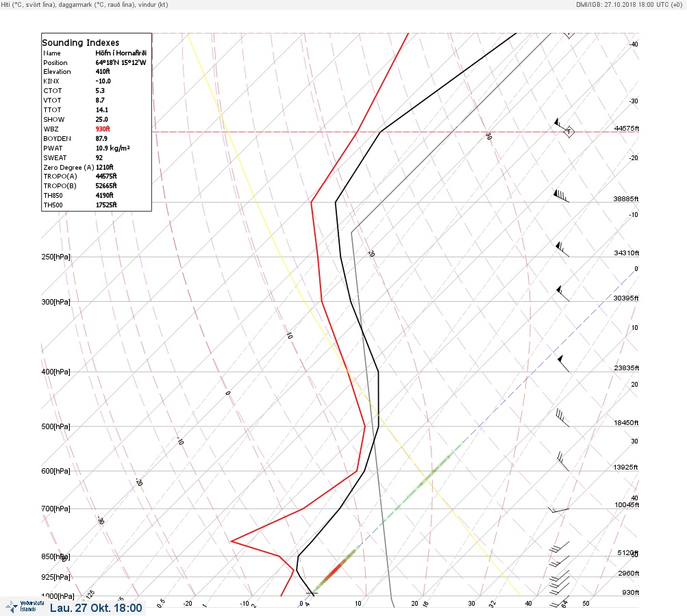Click the Veðurstofa Íslands logo
The width and height of the screenshot is (687, 616).
pyautogui.click(x=25, y=606)
